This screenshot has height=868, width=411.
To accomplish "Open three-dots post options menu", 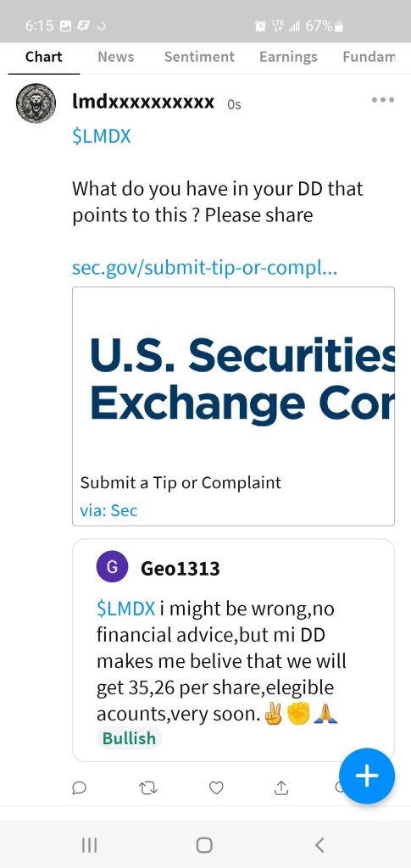I will (383, 100).
